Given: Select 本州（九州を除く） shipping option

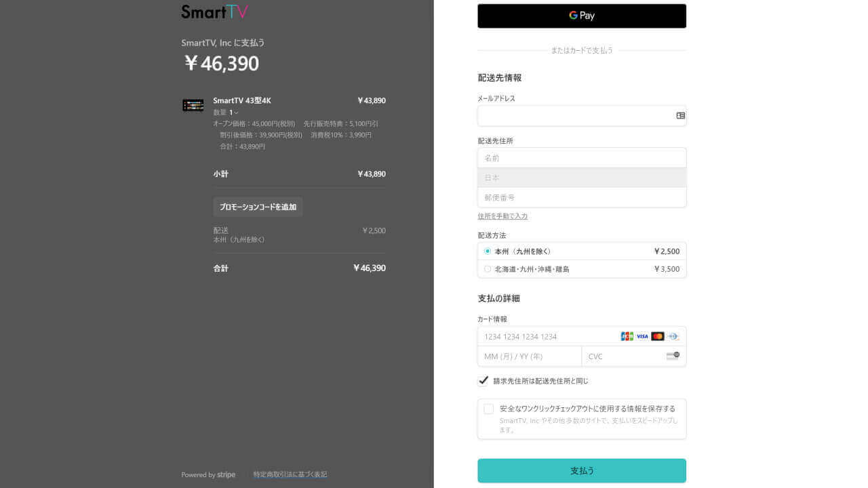Looking at the screenshot, I should [x=488, y=251].
